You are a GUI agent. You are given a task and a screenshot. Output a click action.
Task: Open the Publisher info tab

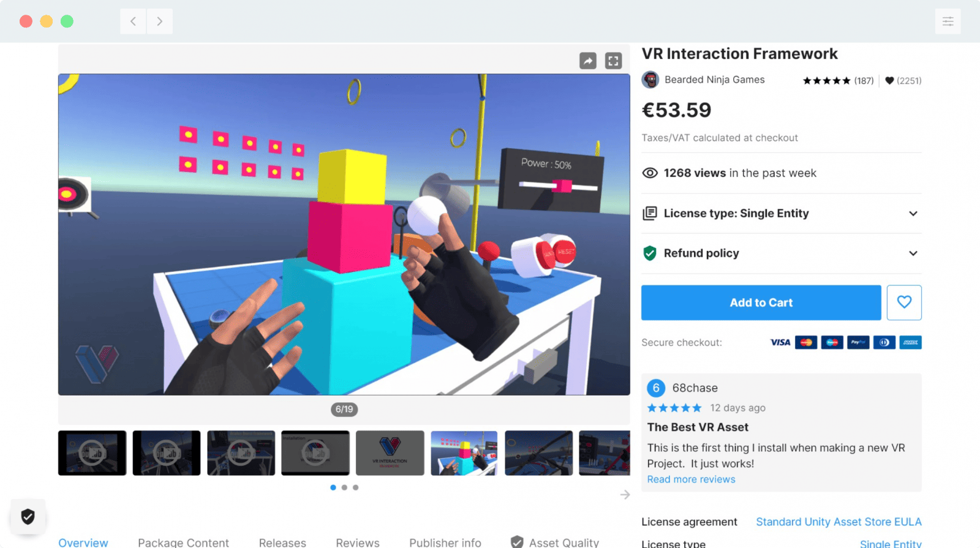(x=445, y=542)
